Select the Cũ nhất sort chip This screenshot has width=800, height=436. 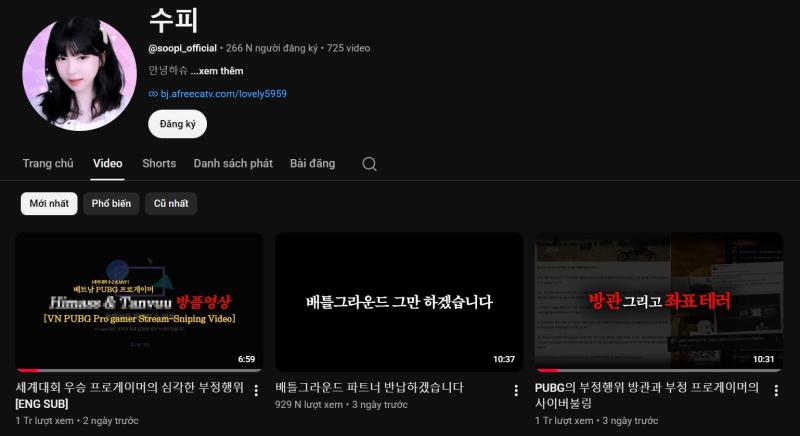[x=171, y=203]
